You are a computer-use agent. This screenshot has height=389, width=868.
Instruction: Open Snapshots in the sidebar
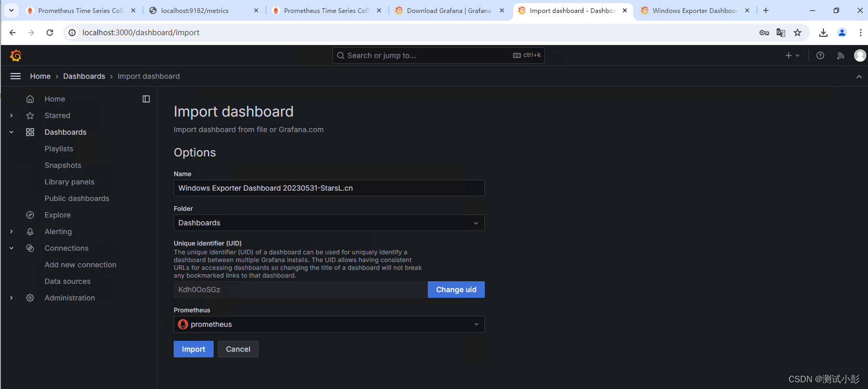coord(63,165)
